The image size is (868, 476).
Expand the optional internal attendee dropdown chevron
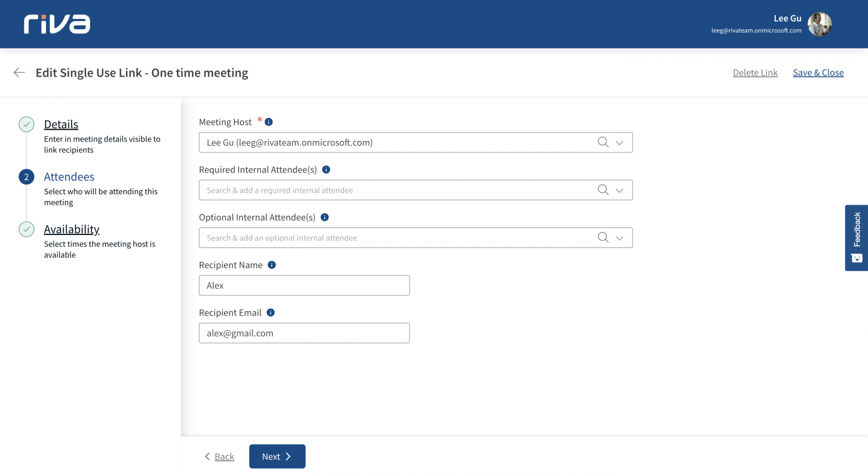point(620,238)
